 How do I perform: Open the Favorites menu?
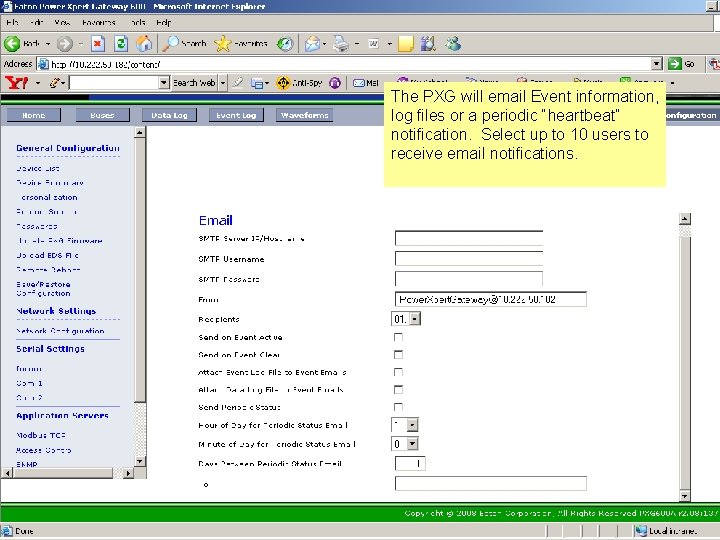coord(99,22)
